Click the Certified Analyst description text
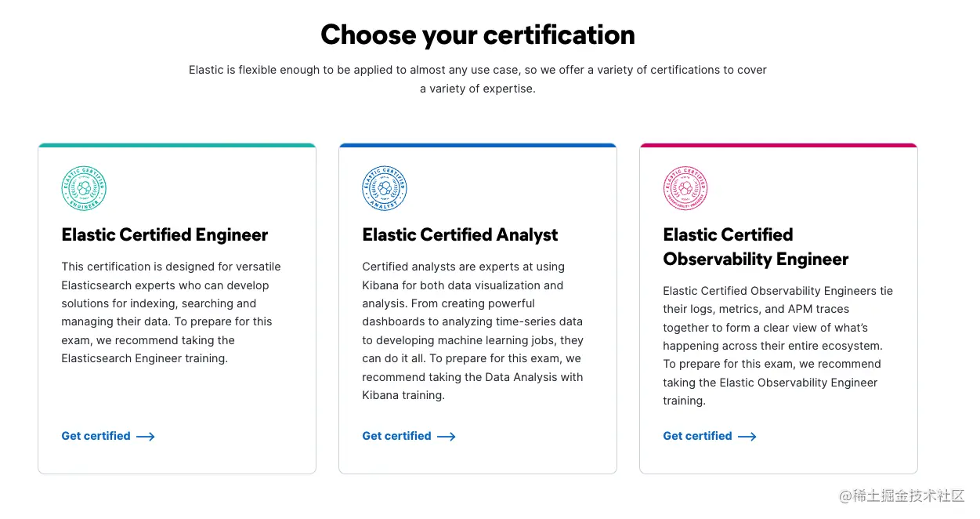 (x=472, y=331)
